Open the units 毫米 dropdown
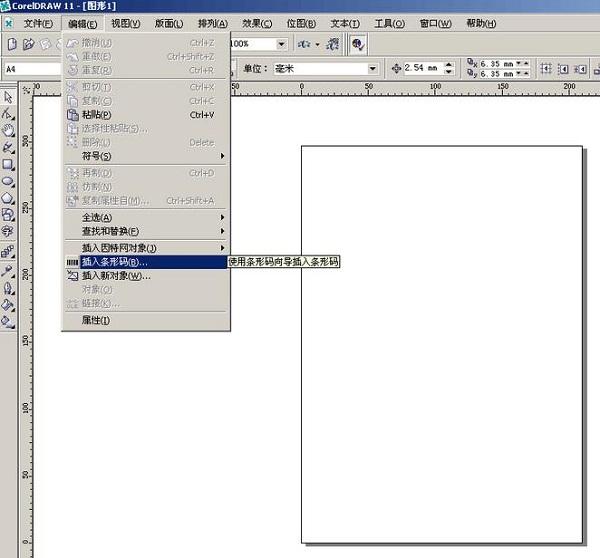 coord(372,69)
